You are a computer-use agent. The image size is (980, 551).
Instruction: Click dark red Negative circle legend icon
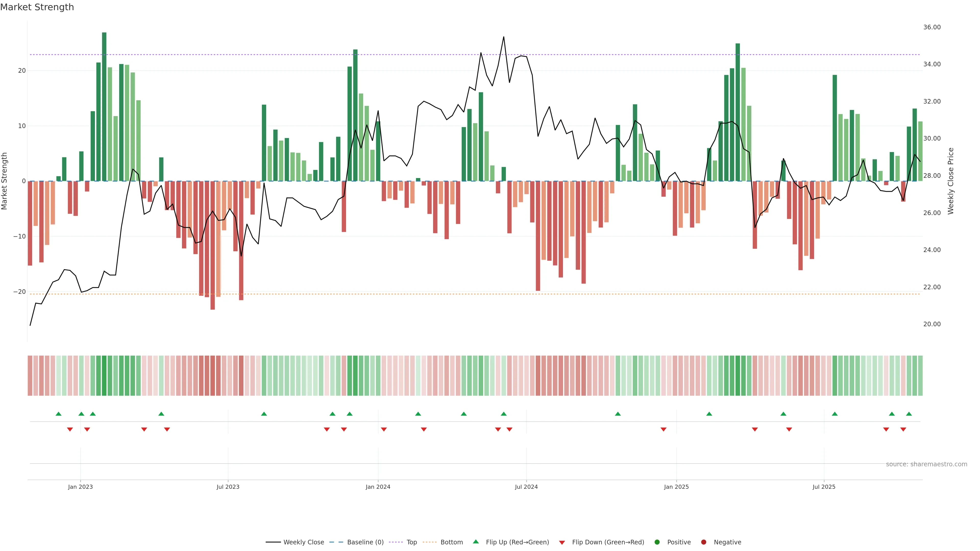pyautogui.click(x=703, y=542)
